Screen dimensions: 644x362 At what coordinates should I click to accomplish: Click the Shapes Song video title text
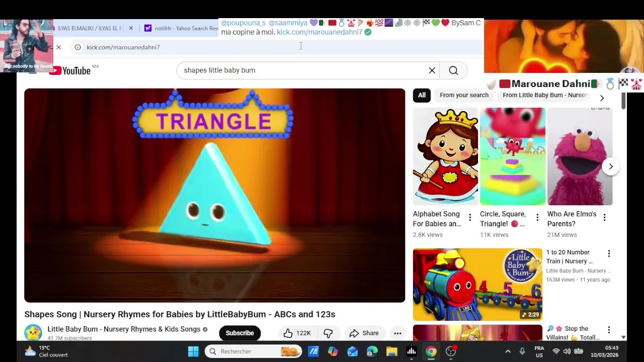tap(180, 314)
